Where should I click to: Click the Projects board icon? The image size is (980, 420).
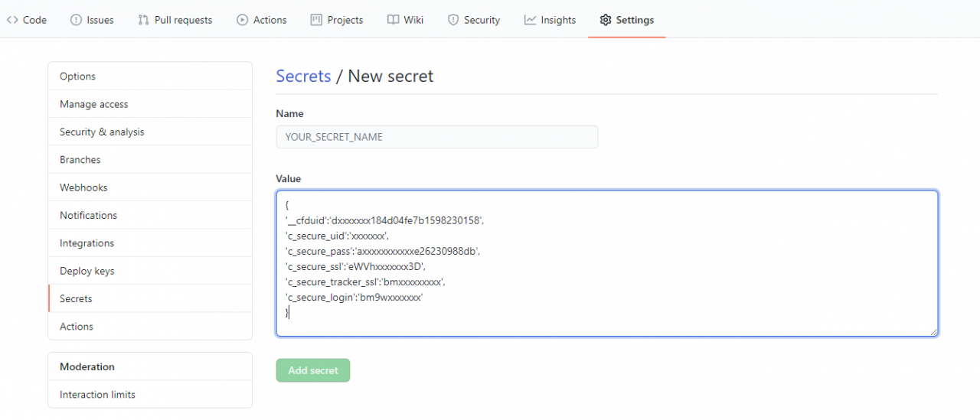(316, 20)
